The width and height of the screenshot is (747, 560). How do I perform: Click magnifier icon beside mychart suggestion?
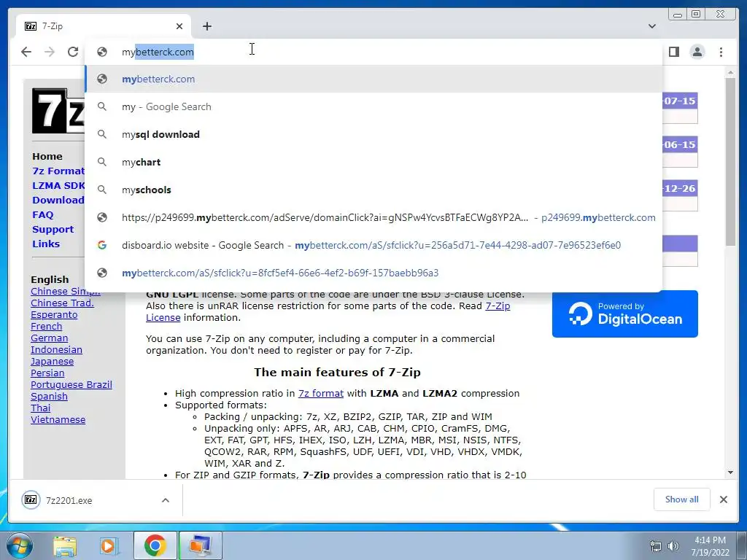[102, 162]
